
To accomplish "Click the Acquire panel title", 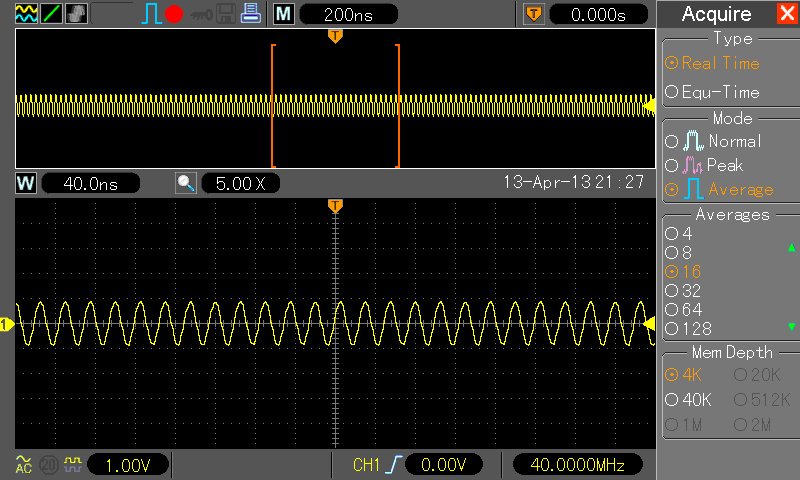I will [x=716, y=14].
